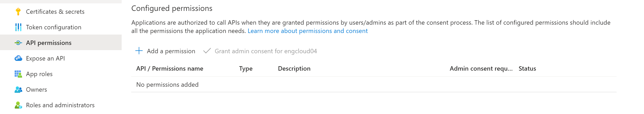644x114 pixels.
Task: Select API permissions in sidebar
Action: (49, 43)
